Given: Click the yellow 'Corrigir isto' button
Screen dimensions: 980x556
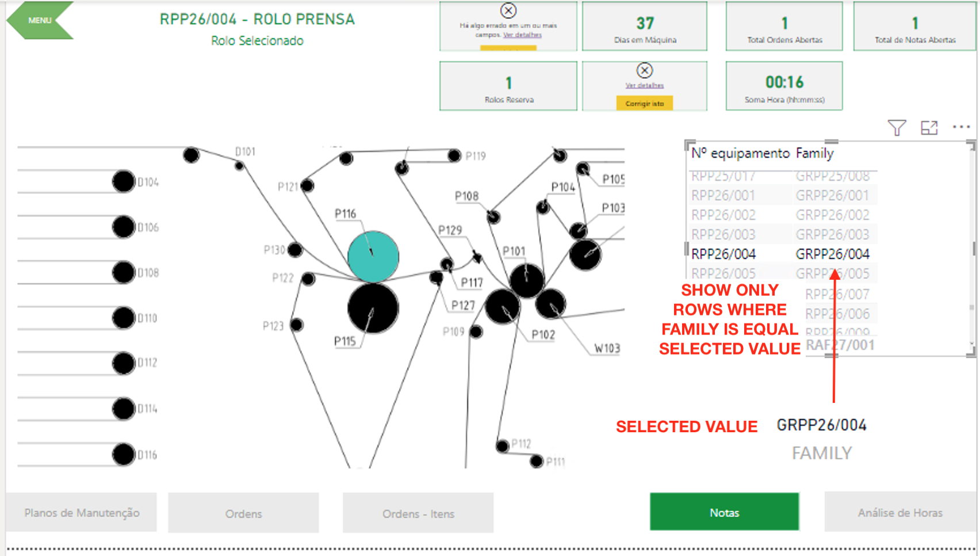Looking at the screenshot, I should point(645,104).
